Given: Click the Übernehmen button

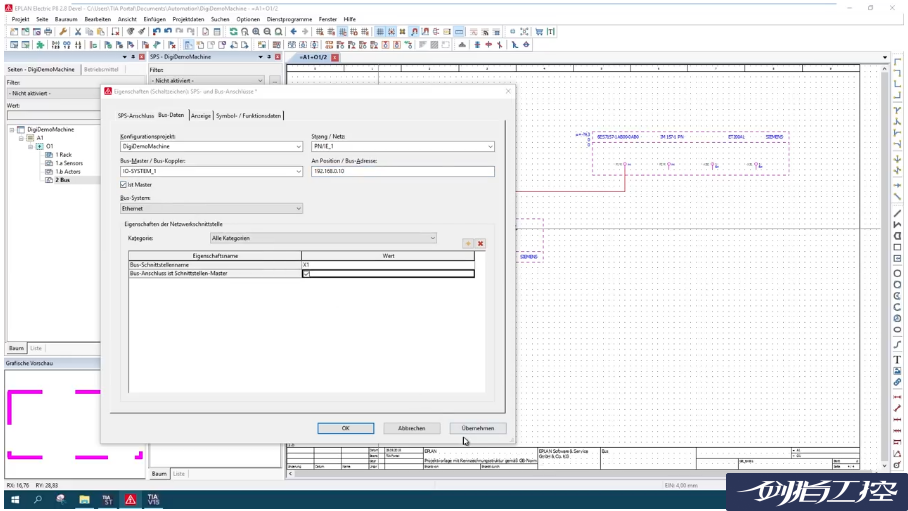Looking at the screenshot, I should pos(477,428).
